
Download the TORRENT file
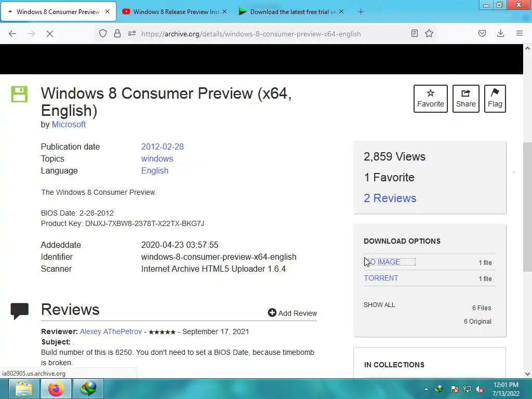(x=381, y=278)
